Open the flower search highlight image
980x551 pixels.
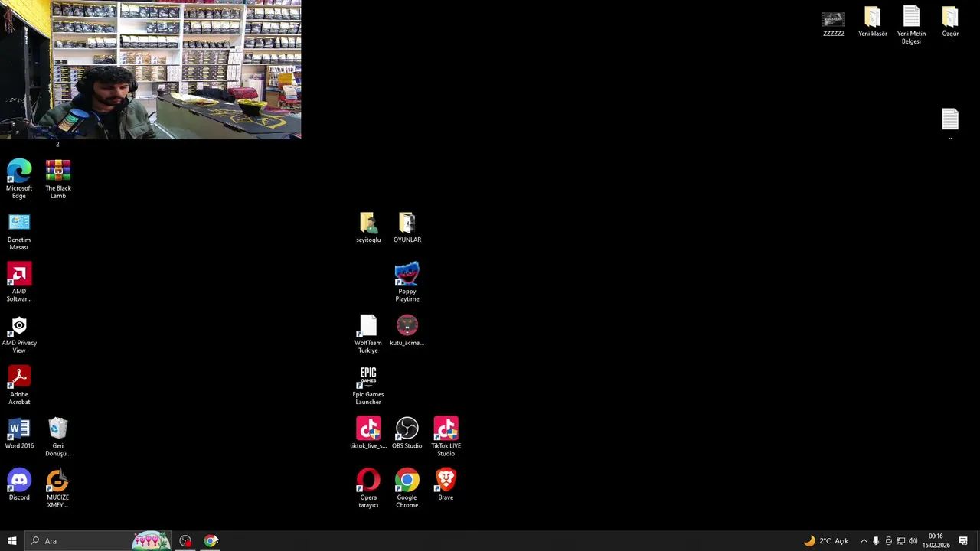pyautogui.click(x=151, y=541)
